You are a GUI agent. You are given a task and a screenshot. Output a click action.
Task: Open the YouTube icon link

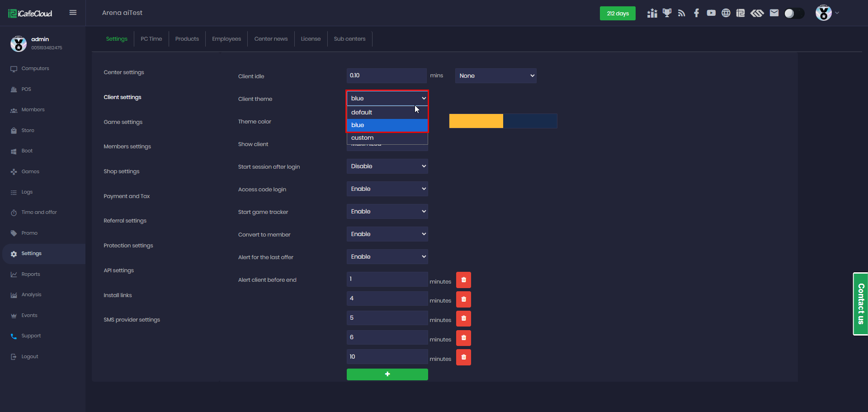[711, 13]
